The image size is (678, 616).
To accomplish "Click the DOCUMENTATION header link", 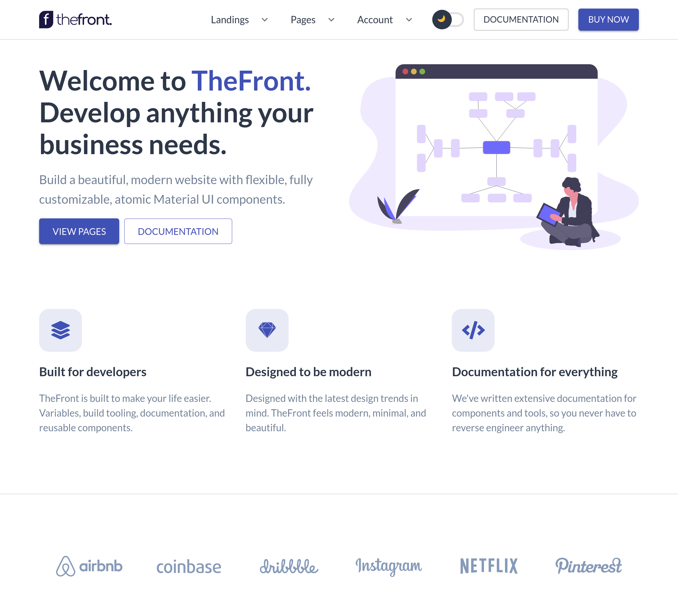I will tap(521, 20).
